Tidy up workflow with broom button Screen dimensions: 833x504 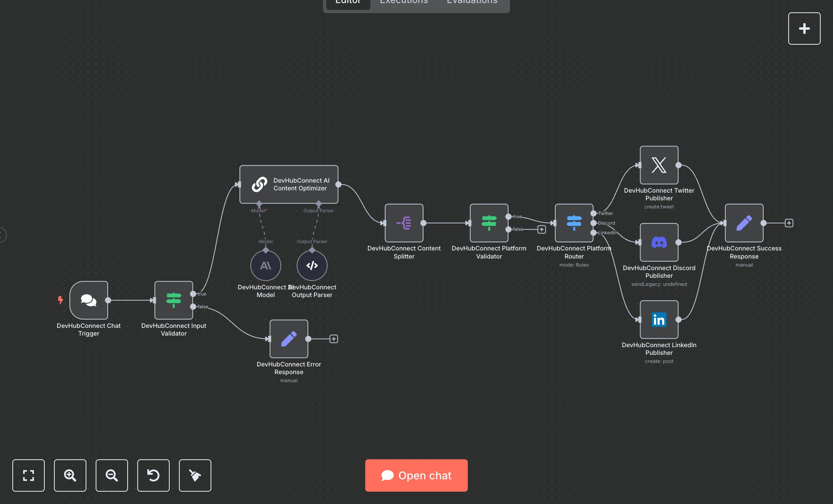point(195,475)
